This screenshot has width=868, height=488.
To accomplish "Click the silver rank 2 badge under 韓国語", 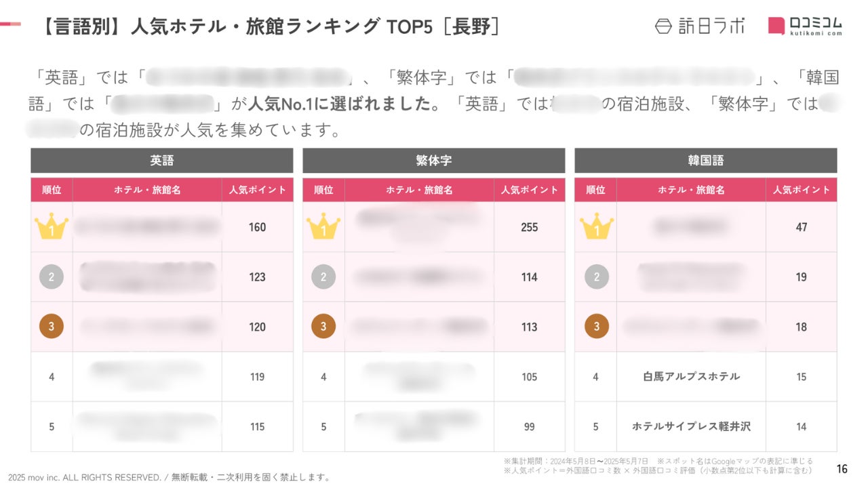I will coord(596,277).
